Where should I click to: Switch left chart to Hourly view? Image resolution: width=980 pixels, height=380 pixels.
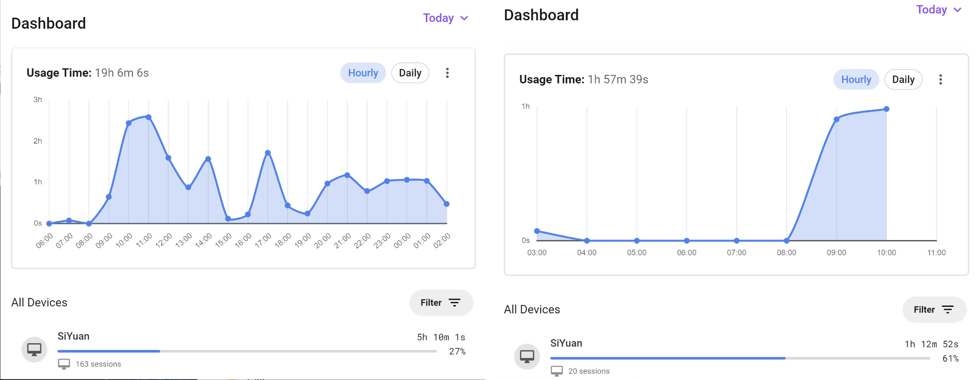[363, 73]
